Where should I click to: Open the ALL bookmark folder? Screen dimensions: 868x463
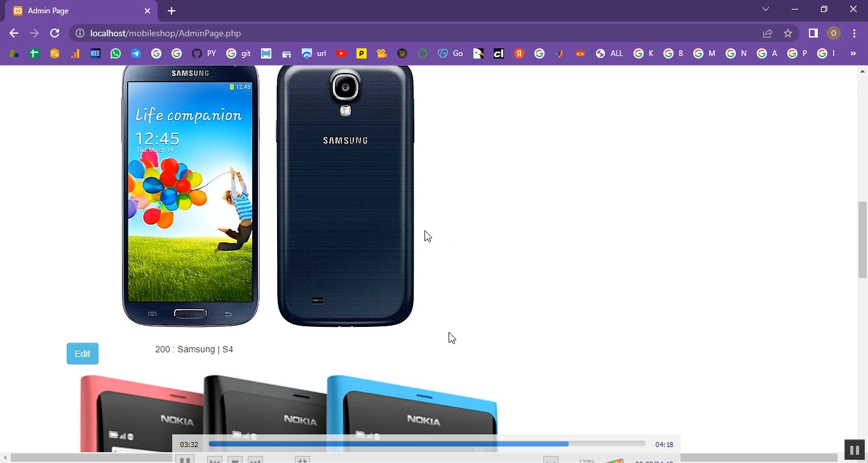[609, 53]
